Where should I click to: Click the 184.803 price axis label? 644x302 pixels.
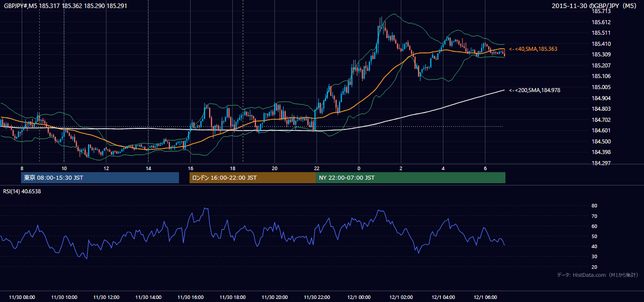click(x=601, y=109)
